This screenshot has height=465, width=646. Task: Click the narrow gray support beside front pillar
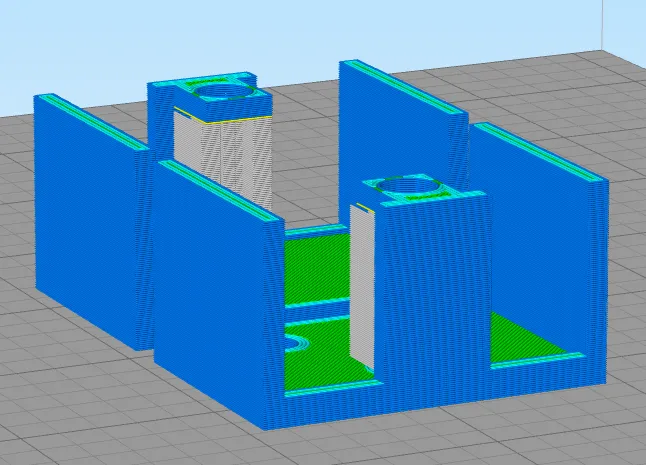362,285
